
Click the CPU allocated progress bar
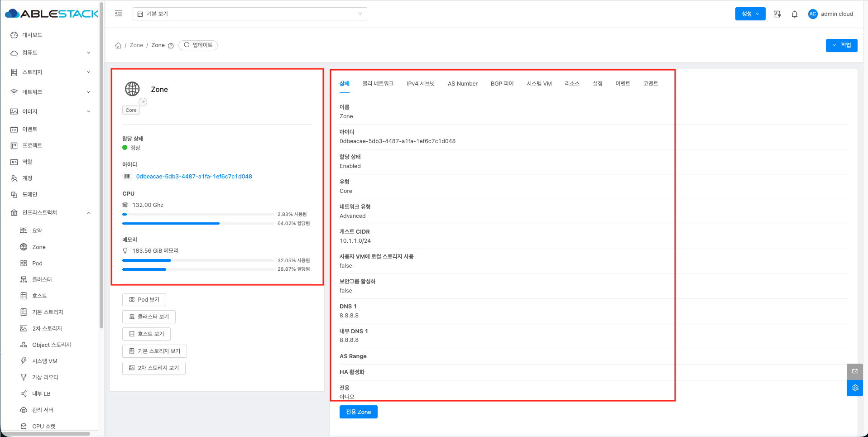[198, 224]
